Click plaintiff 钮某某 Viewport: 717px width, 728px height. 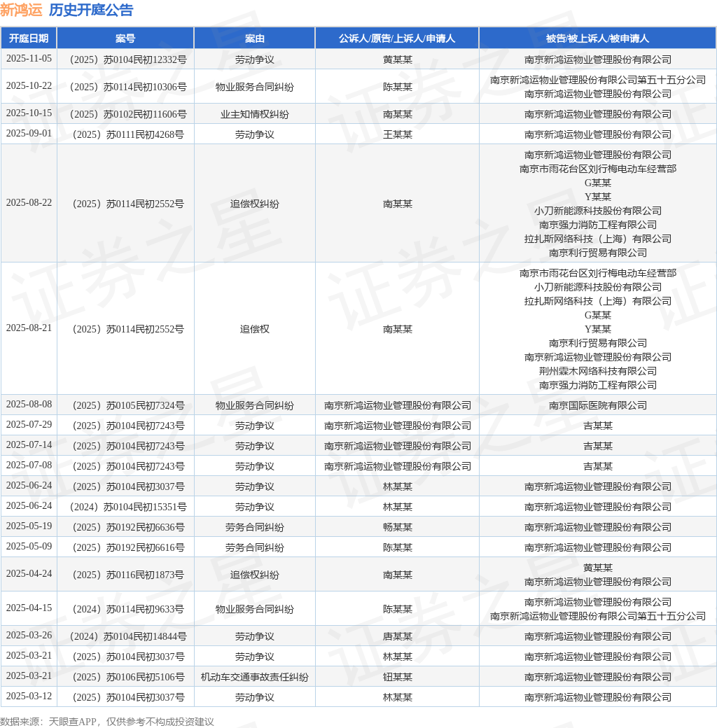(x=398, y=678)
